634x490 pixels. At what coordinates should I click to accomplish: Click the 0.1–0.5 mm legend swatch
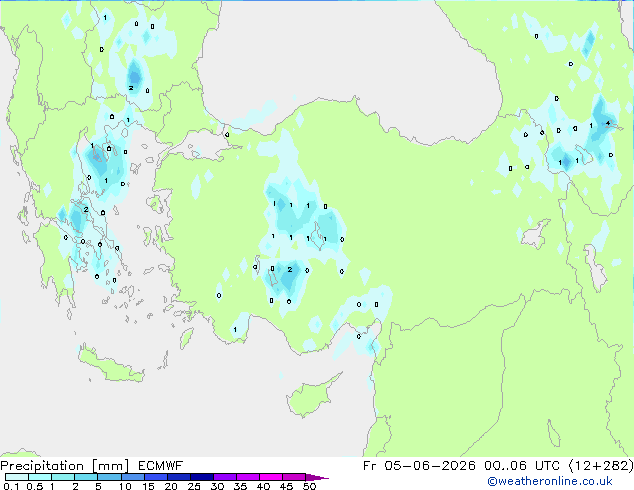pos(17,477)
